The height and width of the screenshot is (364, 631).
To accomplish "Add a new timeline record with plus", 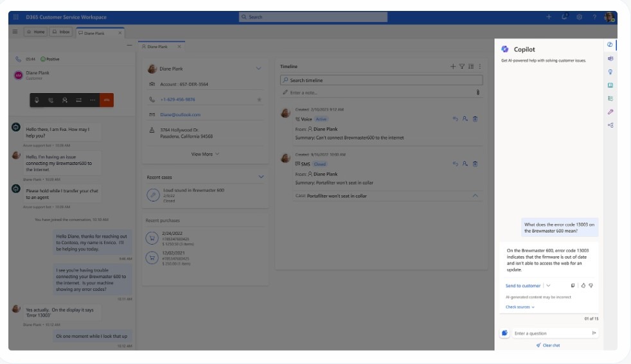I will tap(453, 66).
